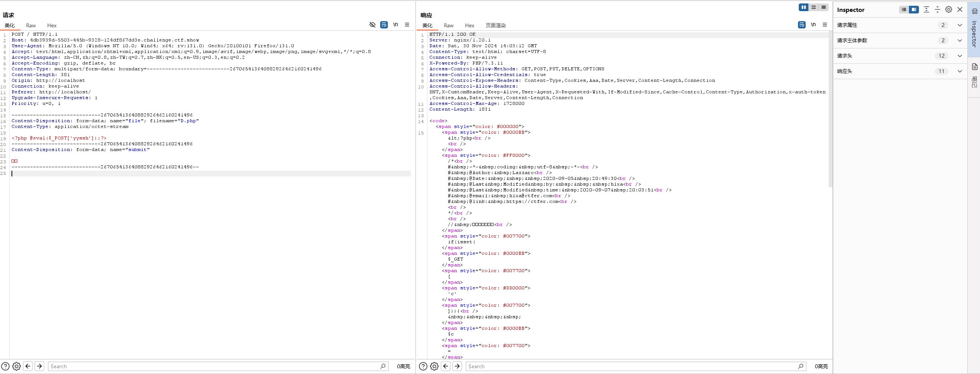Switch response view to Raw tab

(449, 25)
